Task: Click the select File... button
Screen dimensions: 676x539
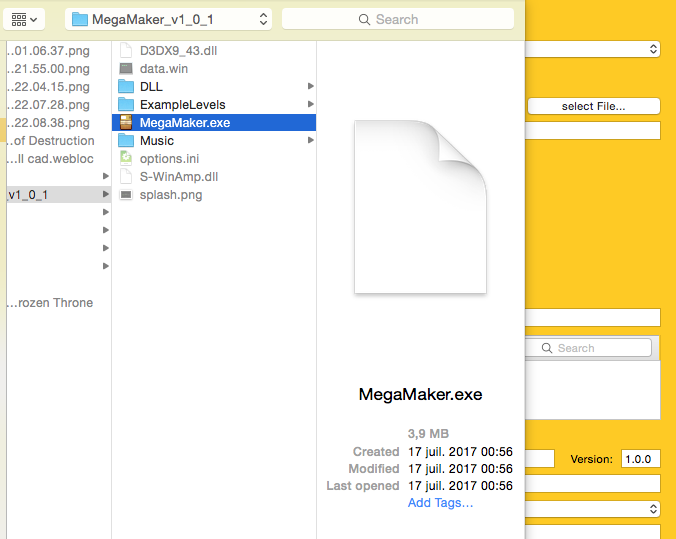Action: click(594, 106)
